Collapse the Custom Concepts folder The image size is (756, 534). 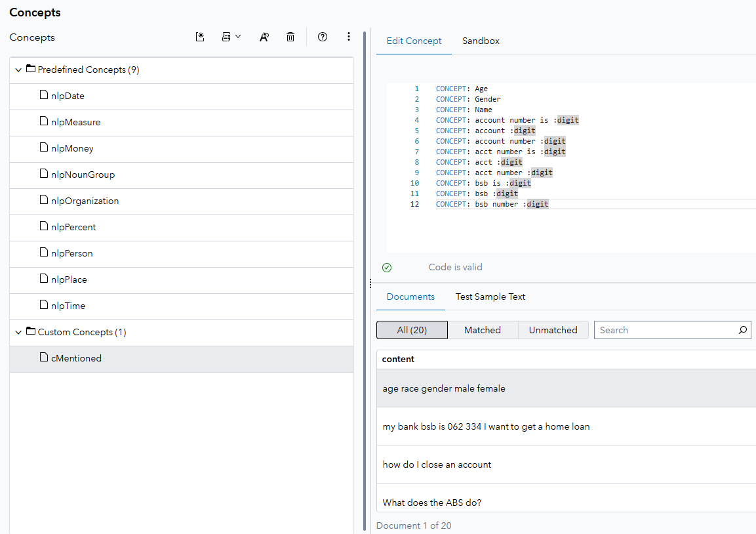(x=18, y=332)
